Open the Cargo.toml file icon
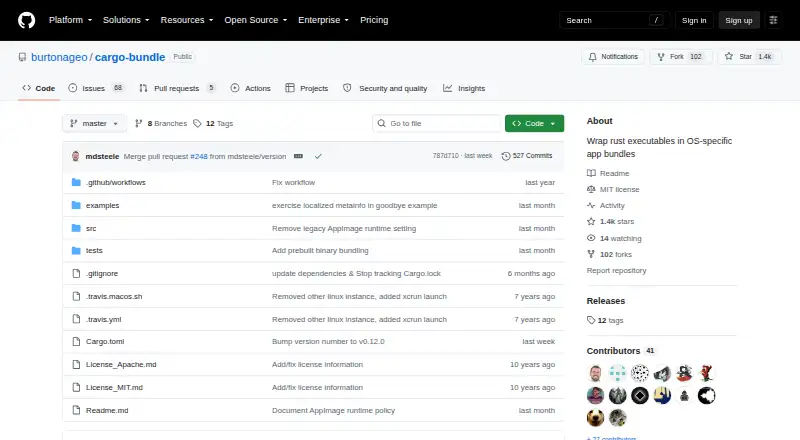Screen dimensions: 800x440 (76, 341)
